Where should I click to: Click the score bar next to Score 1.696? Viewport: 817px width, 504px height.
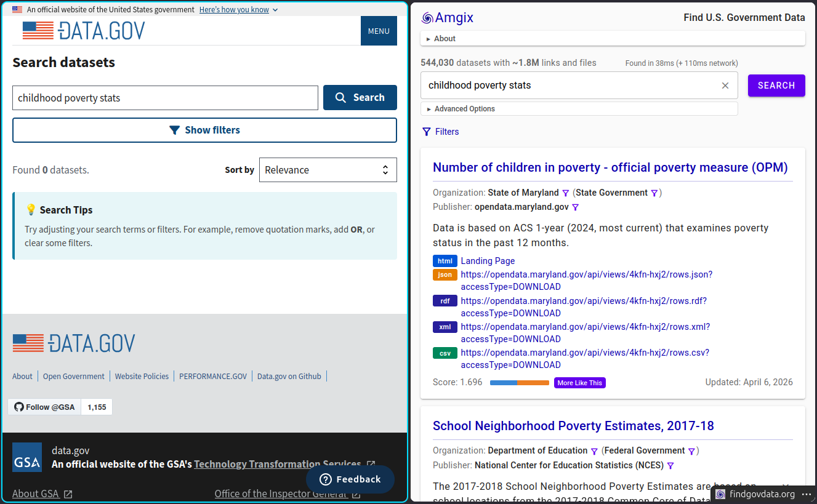pos(519,383)
